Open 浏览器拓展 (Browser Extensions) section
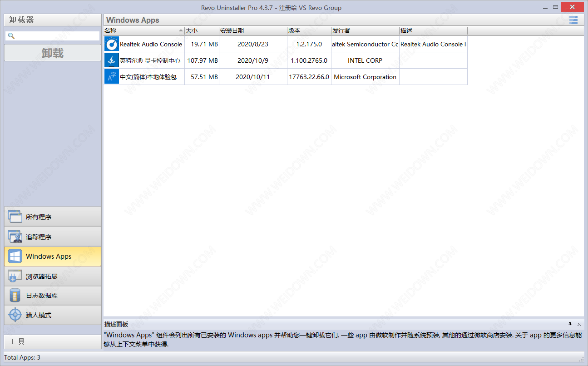 [x=53, y=276]
